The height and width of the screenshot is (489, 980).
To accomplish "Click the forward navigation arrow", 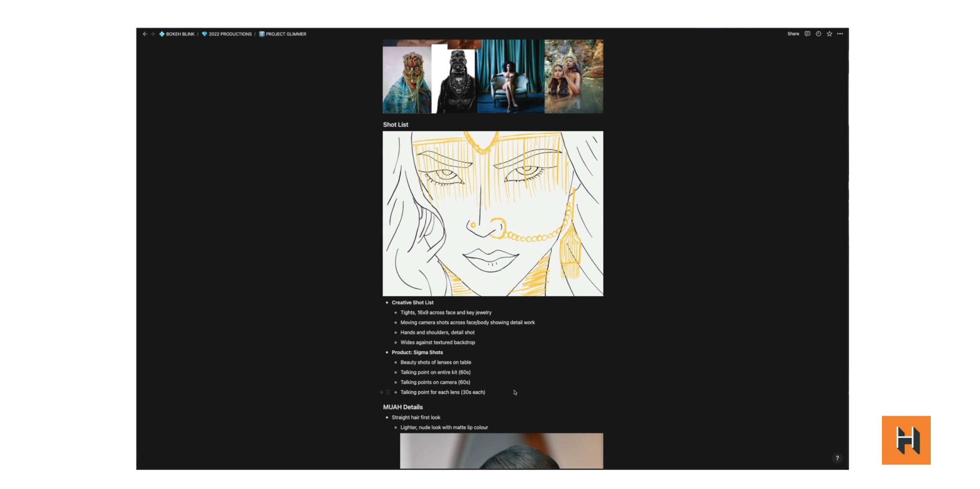I will (152, 34).
